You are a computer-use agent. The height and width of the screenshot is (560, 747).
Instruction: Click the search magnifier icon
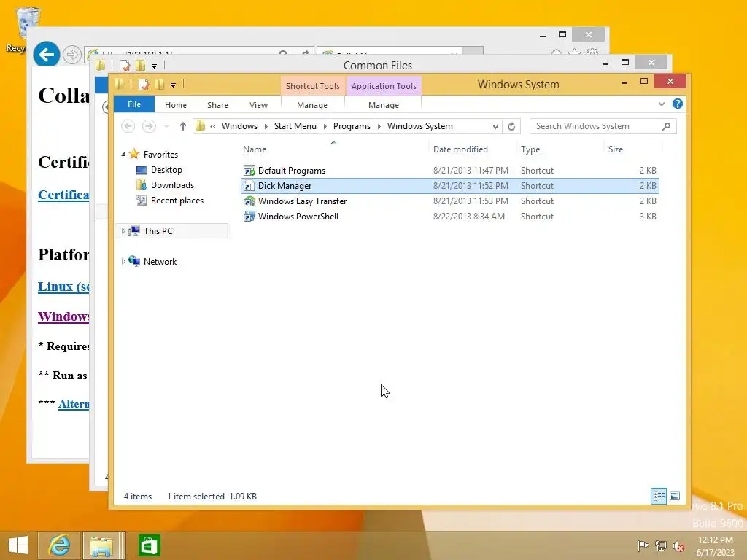point(667,126)
